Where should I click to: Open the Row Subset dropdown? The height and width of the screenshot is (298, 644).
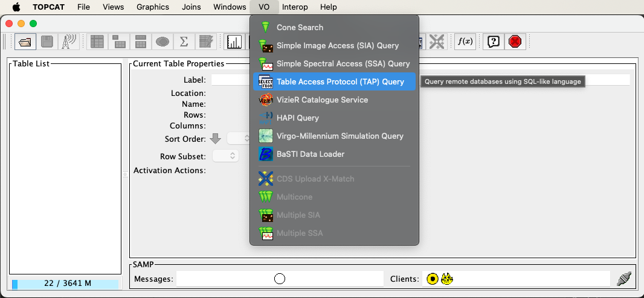click(225, 156)
